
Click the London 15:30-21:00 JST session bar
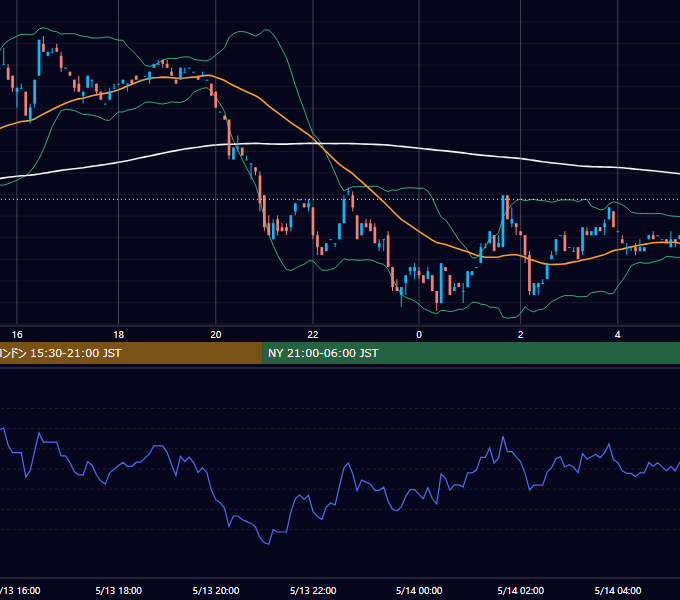click(x=131, y=353)
